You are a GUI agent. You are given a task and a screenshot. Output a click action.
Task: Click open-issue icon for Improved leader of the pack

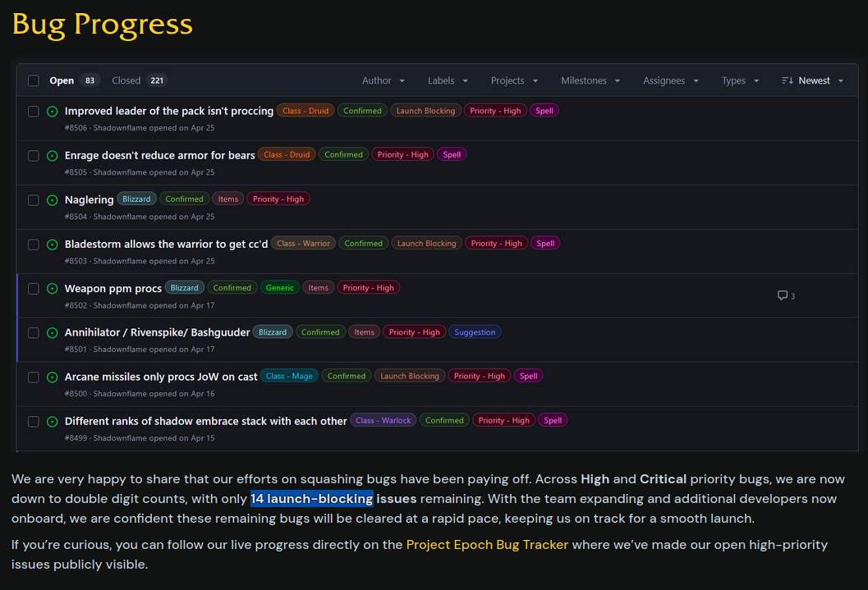point(52,112)
